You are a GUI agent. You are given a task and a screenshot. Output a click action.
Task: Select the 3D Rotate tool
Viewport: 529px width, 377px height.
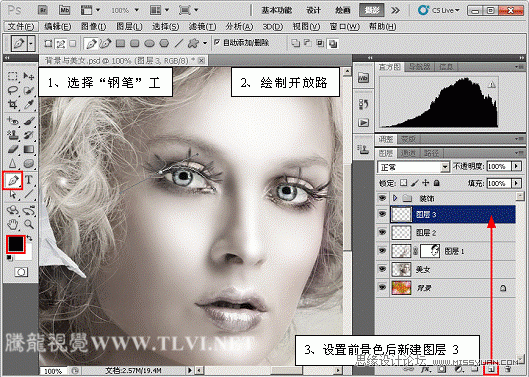tap(12, 210)
